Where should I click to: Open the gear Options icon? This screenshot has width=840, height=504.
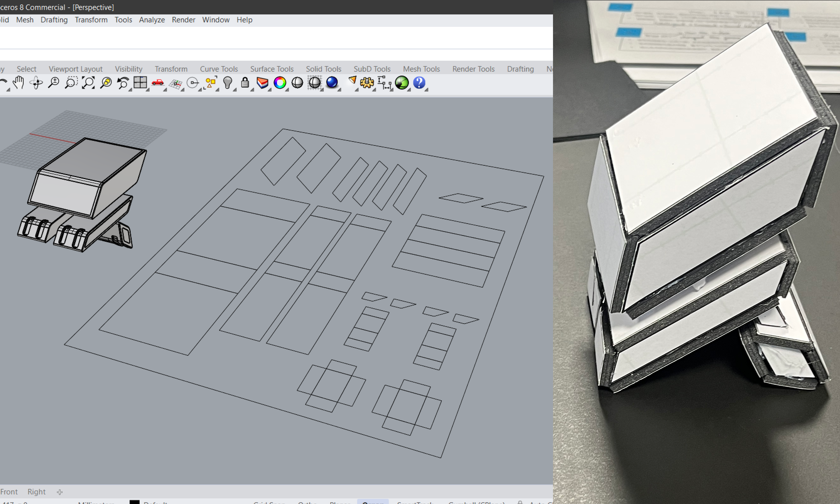(367, 83)
